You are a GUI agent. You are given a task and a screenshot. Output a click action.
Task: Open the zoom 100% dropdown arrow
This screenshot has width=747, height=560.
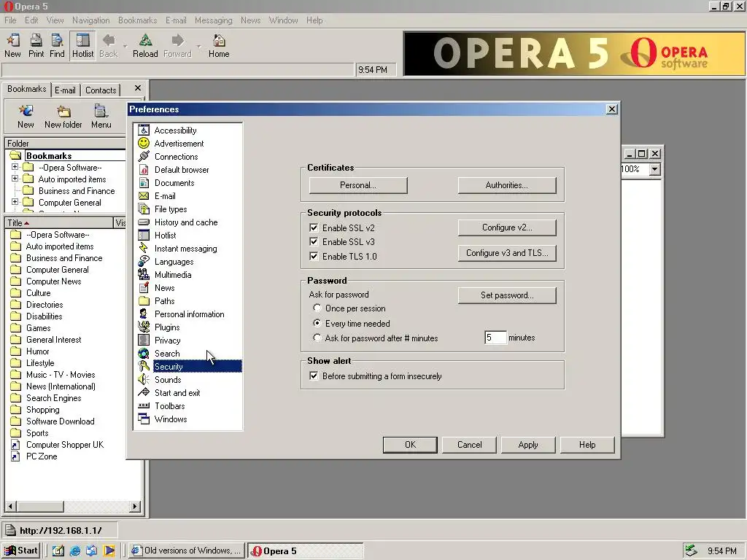[x=654, y=169]
